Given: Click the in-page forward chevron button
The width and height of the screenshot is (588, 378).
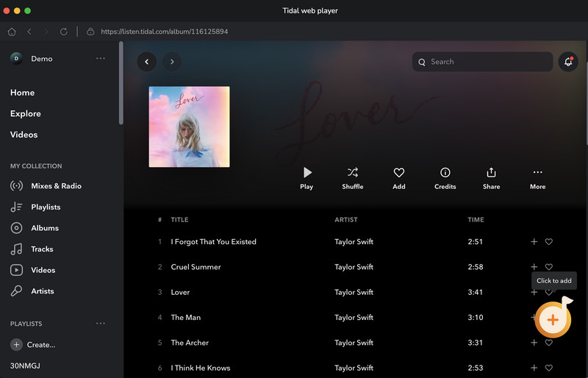Looking at the screenshot, I should click(x=172, y=62).
